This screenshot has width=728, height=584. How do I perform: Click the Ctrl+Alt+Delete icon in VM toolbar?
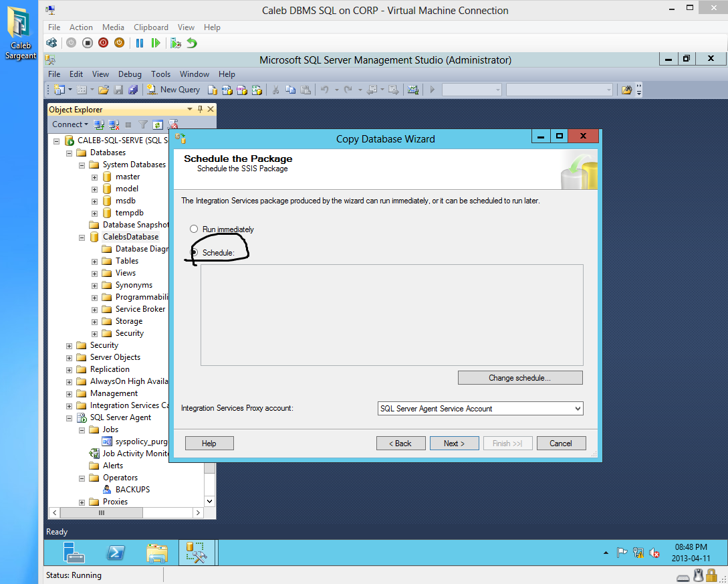coord(51,43)
